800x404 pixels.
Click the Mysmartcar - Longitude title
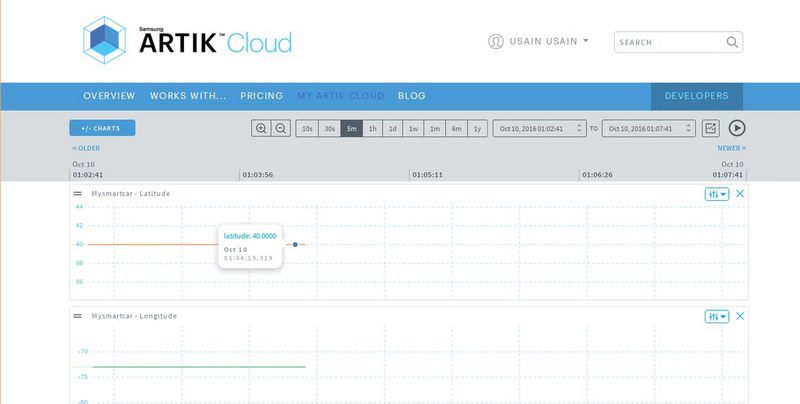coord(134,316)
